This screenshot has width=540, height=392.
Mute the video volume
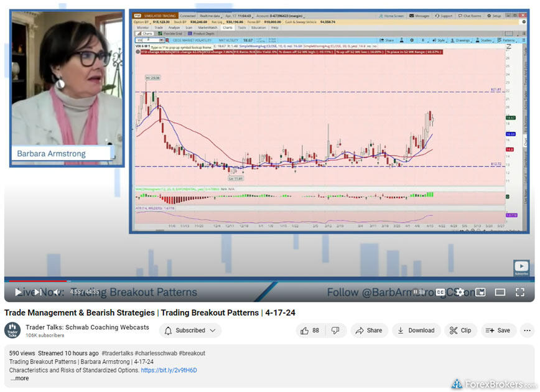pos(57,292)
